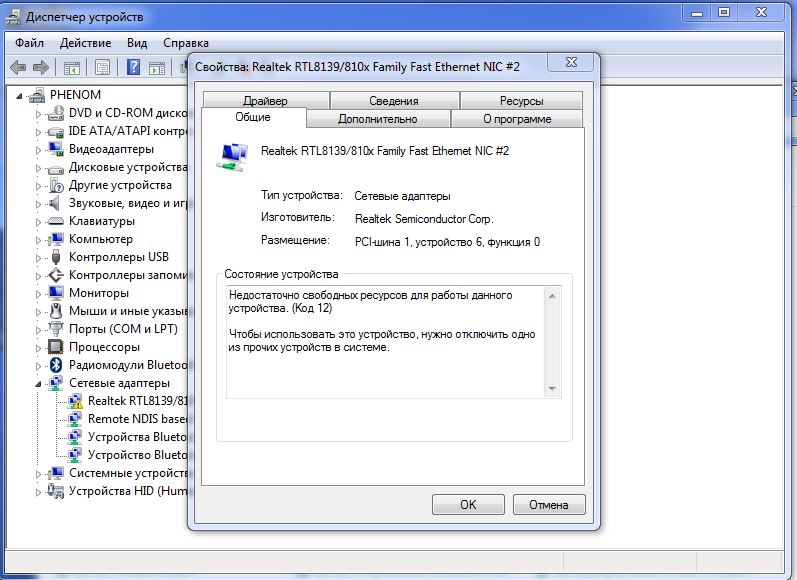Click the Back arrow in Device Manager toolbar
Image resolution: width=797 pixels, height=580 pixels.
coord(18,67)
